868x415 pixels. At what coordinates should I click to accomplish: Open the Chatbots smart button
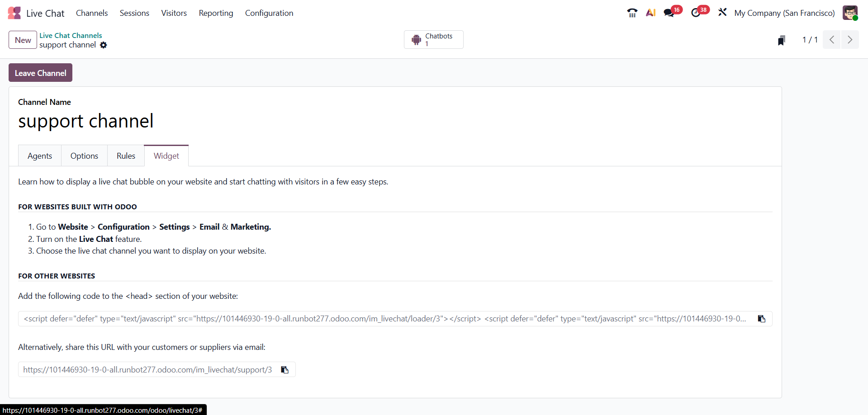[x=433, y=40]
